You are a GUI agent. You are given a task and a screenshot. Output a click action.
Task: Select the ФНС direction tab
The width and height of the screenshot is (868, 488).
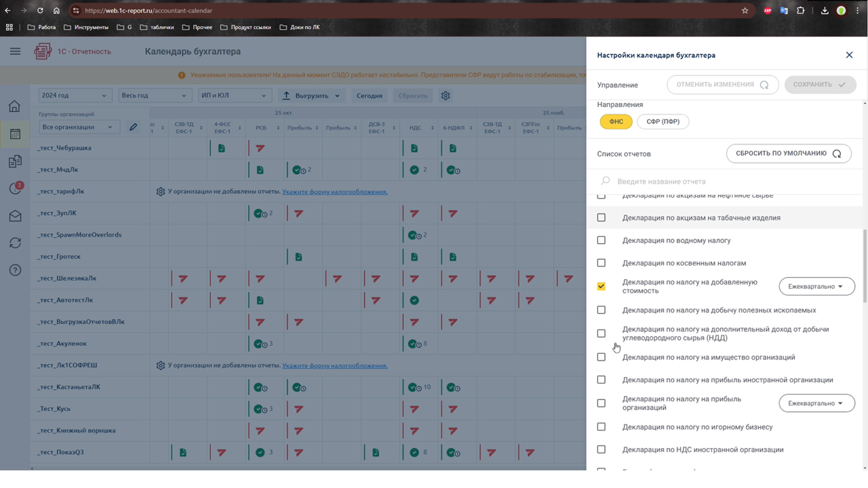(x=616, y=121)
